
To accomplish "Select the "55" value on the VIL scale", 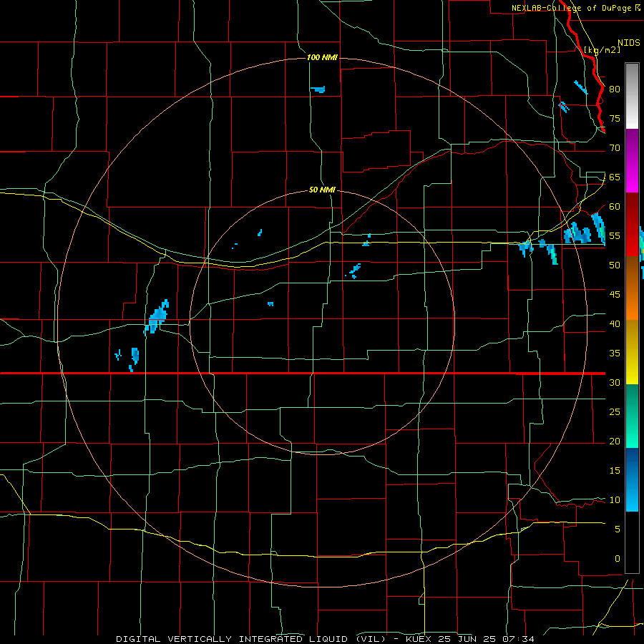I will click(x=615, y=236).
